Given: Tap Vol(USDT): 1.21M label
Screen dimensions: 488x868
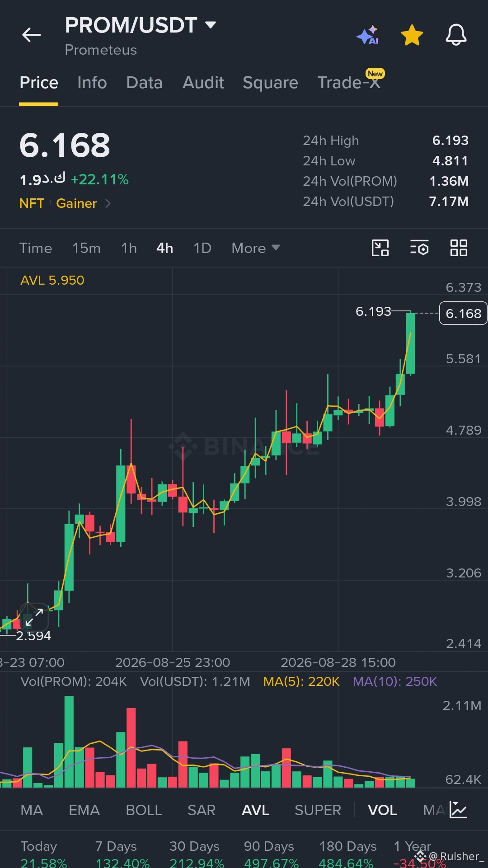Looking at the screenshot, I should 195,681.
